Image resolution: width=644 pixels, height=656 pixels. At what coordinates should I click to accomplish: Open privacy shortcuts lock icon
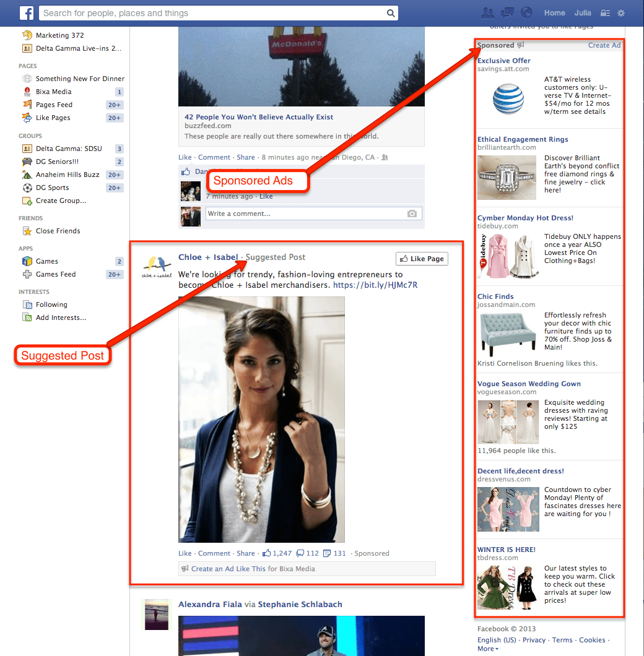[x=605, y=13]
